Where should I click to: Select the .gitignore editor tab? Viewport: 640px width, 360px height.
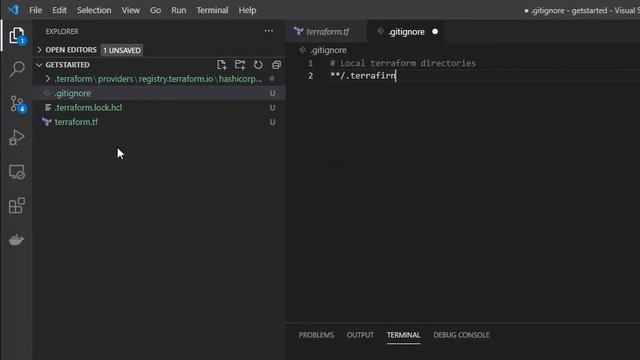[406, 31]
